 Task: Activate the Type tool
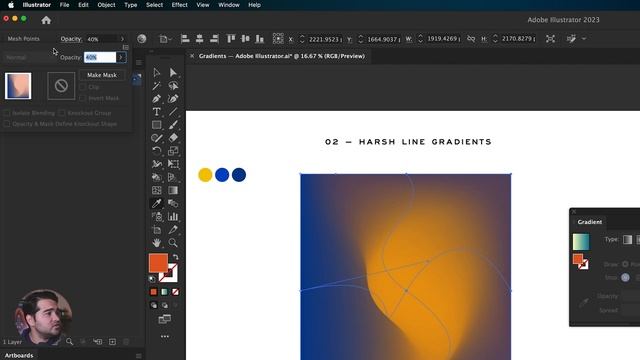coord(157,111)
